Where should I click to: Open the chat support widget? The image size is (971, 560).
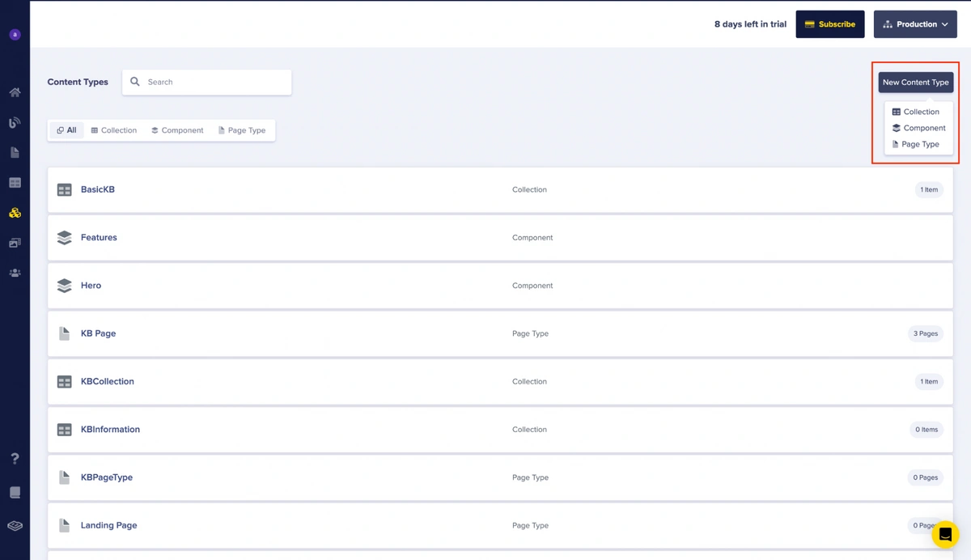click(945, 535)
